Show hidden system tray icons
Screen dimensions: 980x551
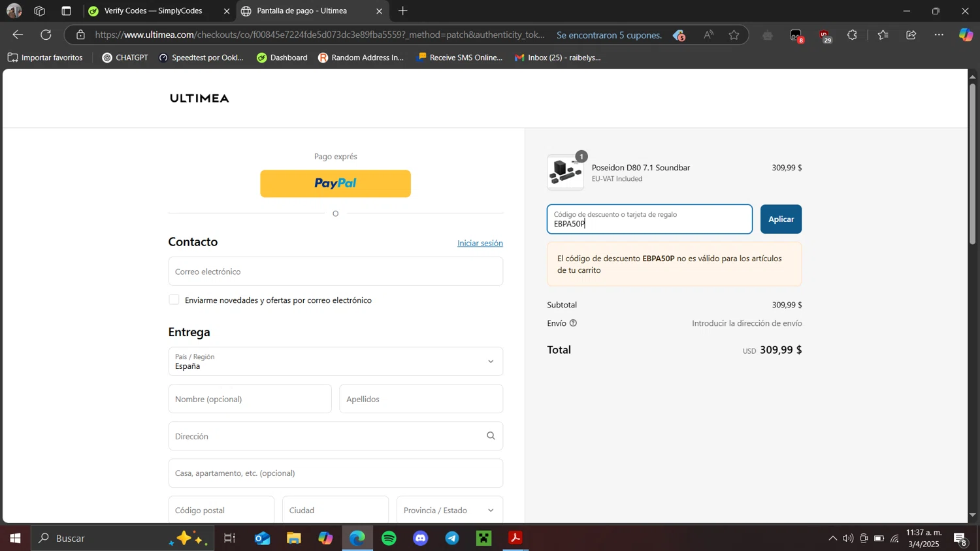click(x=832, y=539)
